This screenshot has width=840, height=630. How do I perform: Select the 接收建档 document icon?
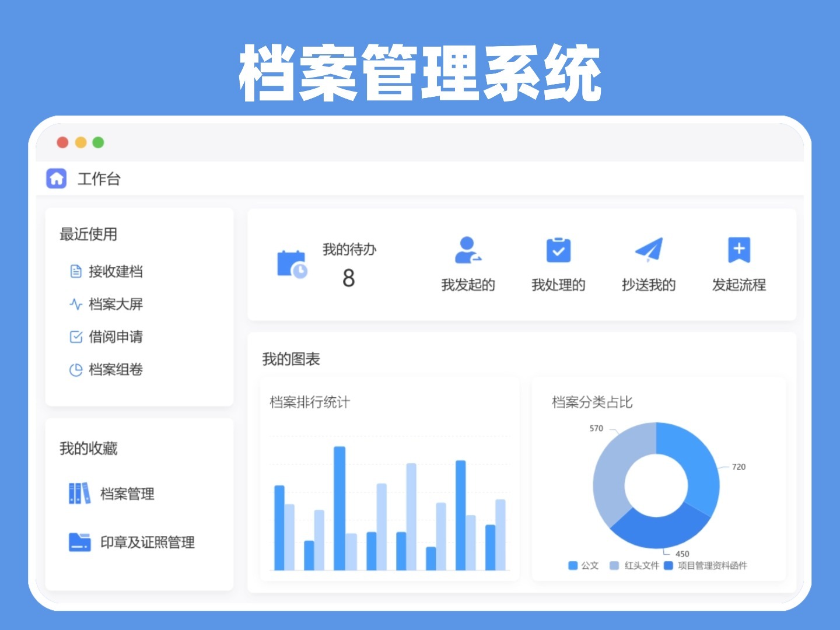click(75, 271)
